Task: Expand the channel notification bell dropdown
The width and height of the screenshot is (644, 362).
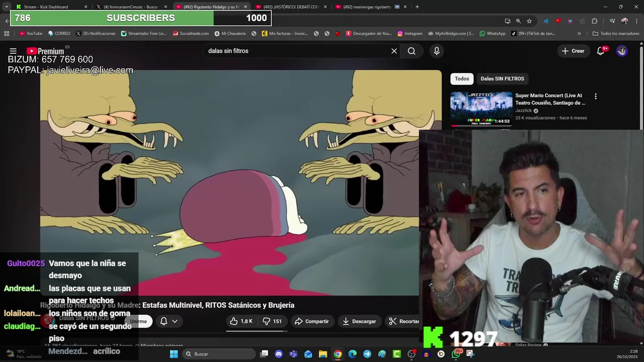Action: [x=169, y=321]
